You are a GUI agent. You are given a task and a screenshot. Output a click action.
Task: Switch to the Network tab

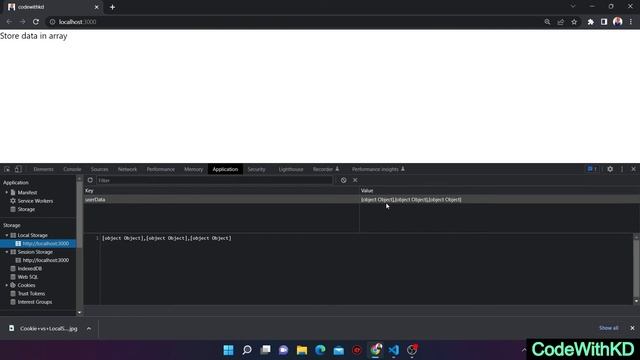(x=127, y=169)
